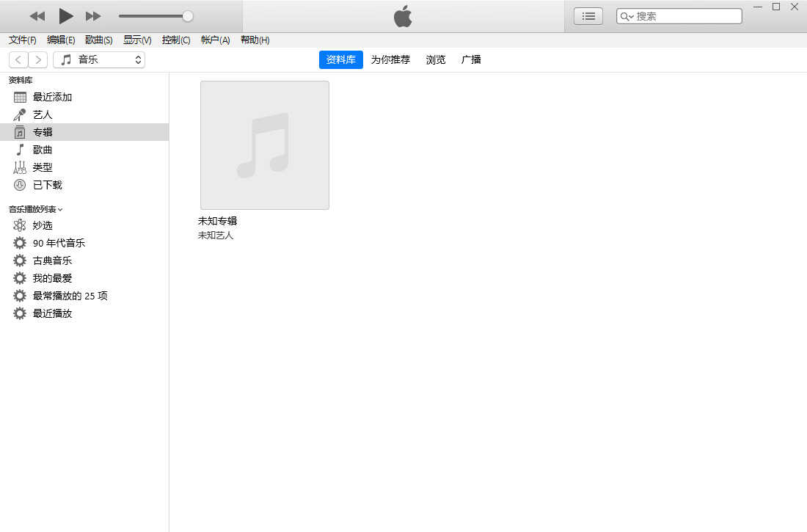Skip to next track with fast-forward
The width and height of the screenshot is (807, 532).
click(93, 16)
